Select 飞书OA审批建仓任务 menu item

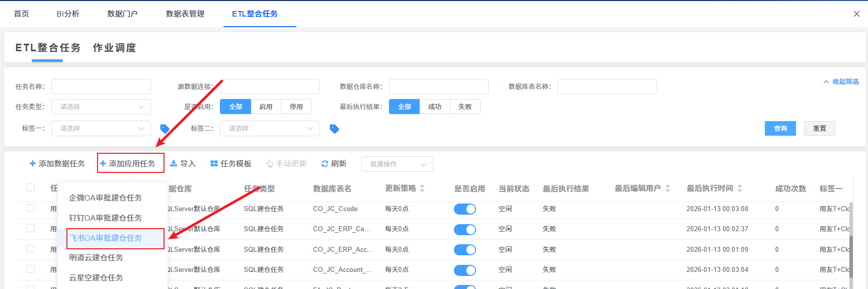(x=106, y=238)
